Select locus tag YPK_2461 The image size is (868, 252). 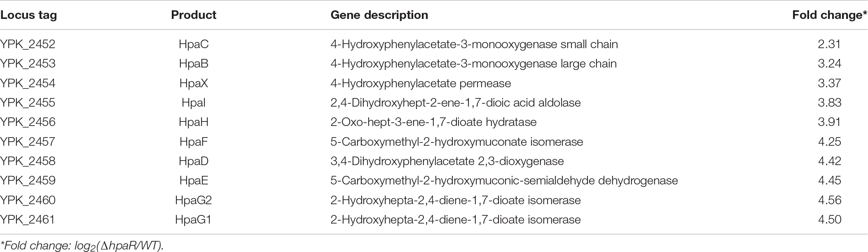click(28, 220)
